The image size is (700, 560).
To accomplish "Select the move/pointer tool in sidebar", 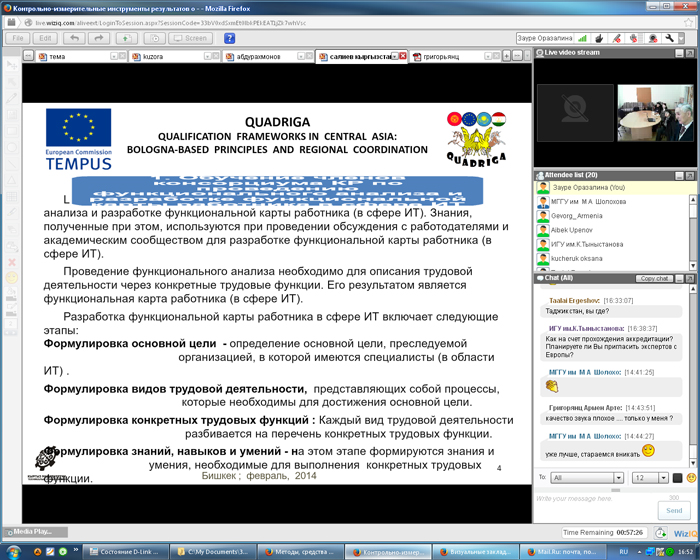I will pyautogui.click(x=12, y=66).
